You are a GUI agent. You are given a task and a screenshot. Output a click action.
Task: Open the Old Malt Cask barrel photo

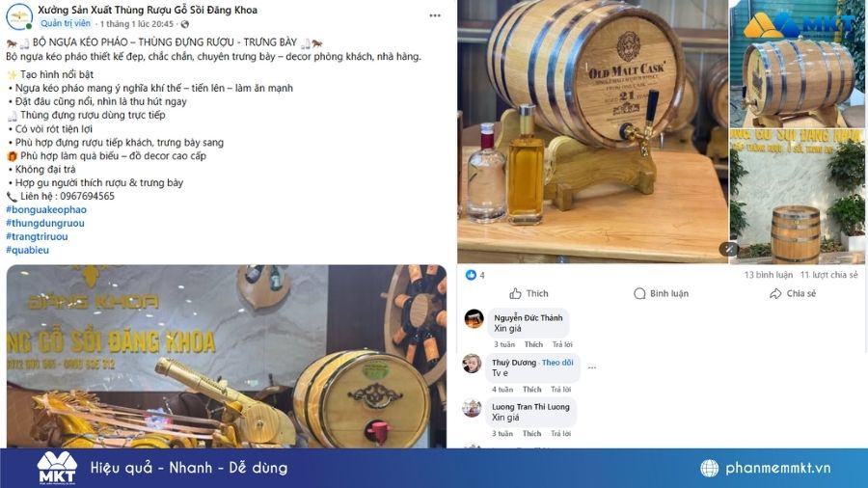click(x=592, y=131)
